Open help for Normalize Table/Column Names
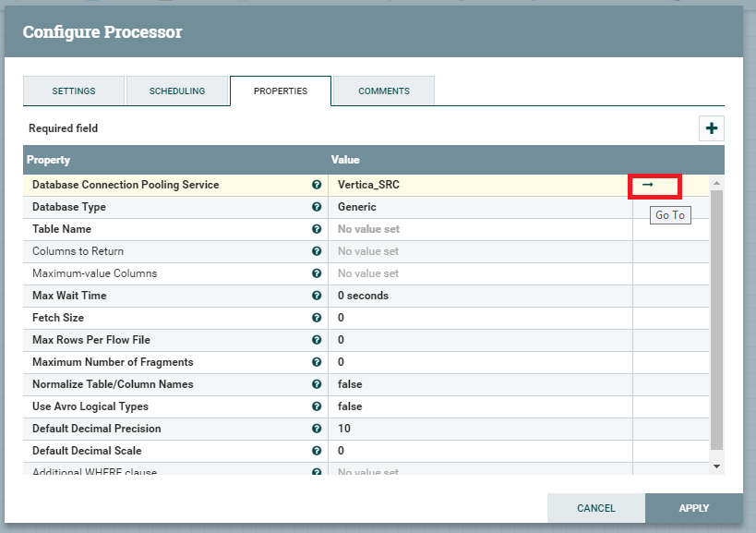The image size is (756, 533). tap(317, 384)
